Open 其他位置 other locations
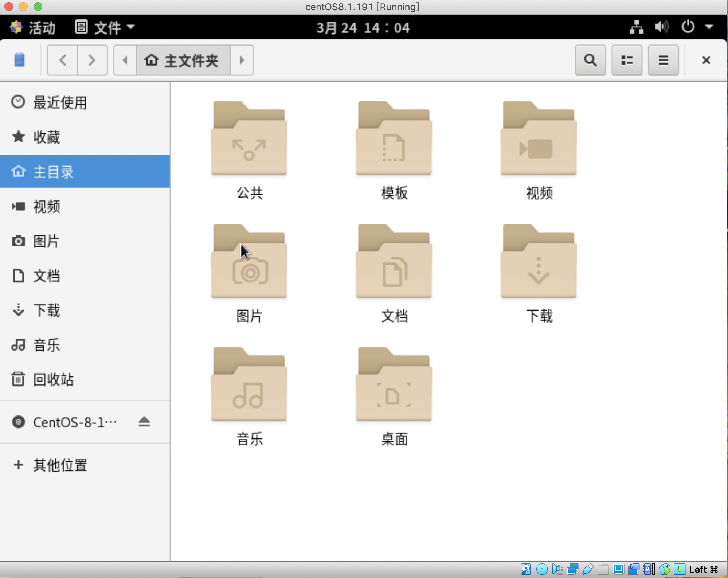 pos(85,465)
